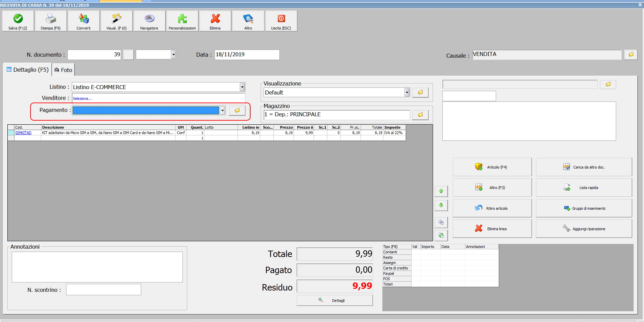The height and width of the screenshot is (322, 644).
Task: Close the receipt window with X
Action: [x=640, y=5]
